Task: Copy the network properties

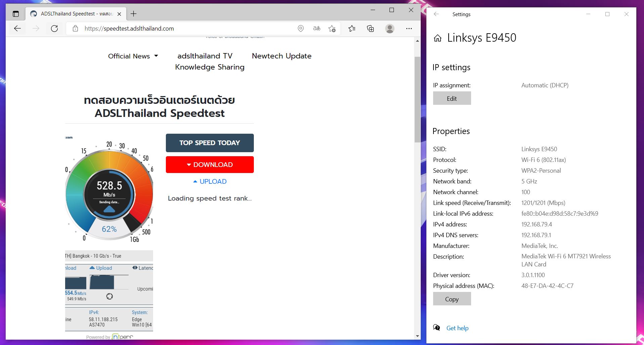Action: point(452,299)
